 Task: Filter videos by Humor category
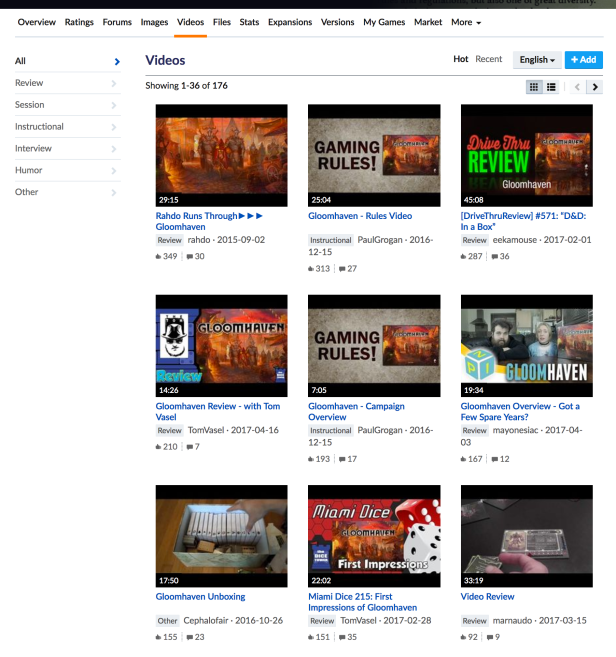67,170
